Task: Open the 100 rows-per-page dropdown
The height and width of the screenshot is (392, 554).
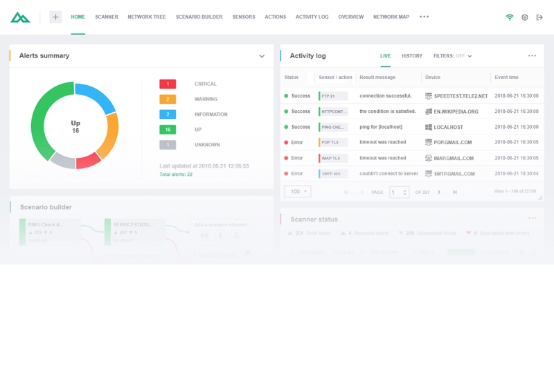Action: pos(298,191)
